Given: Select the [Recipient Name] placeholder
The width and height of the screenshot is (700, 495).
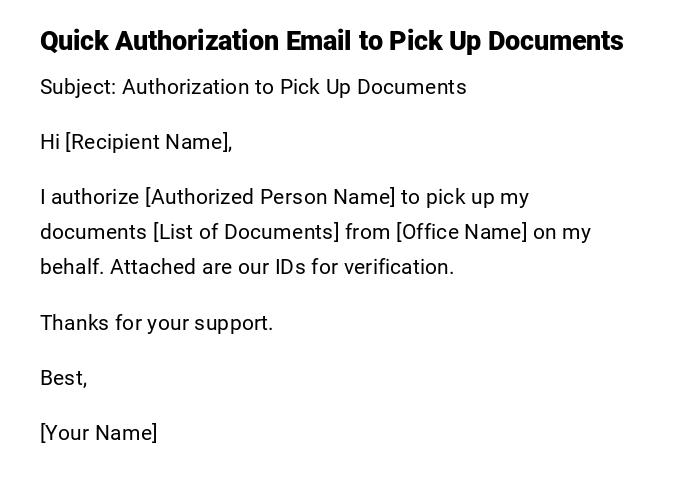Looking at the screenshot, I should coord(148,142).
